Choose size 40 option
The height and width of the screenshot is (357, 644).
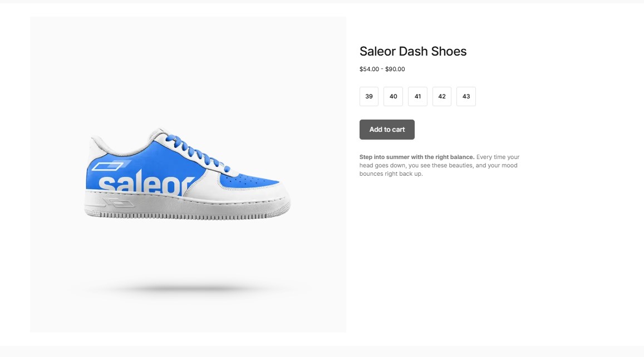coord(393,96)
